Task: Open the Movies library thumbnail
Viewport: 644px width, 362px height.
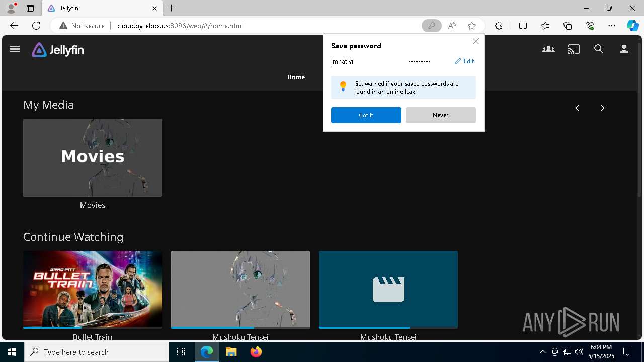Action: pos(93,157)
